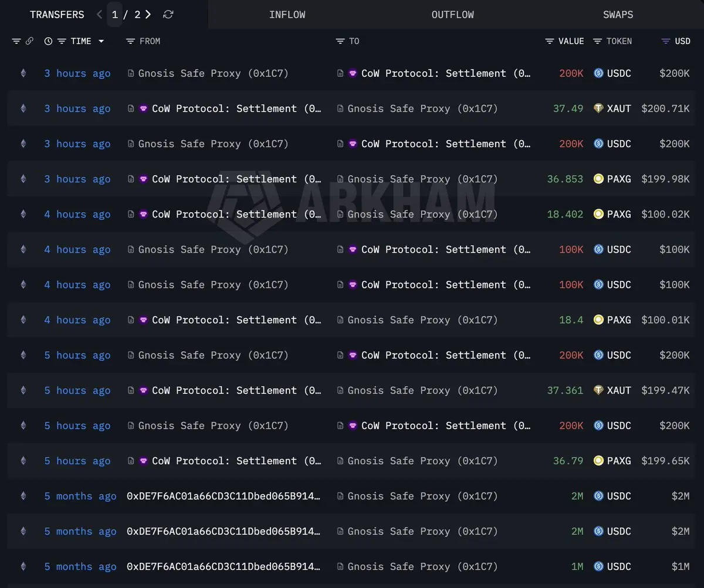This screenshot has height=588, width=704.
Task: Open Gnosis Safe Proxy entity in $100.02K row
Action: pos(422,214)
